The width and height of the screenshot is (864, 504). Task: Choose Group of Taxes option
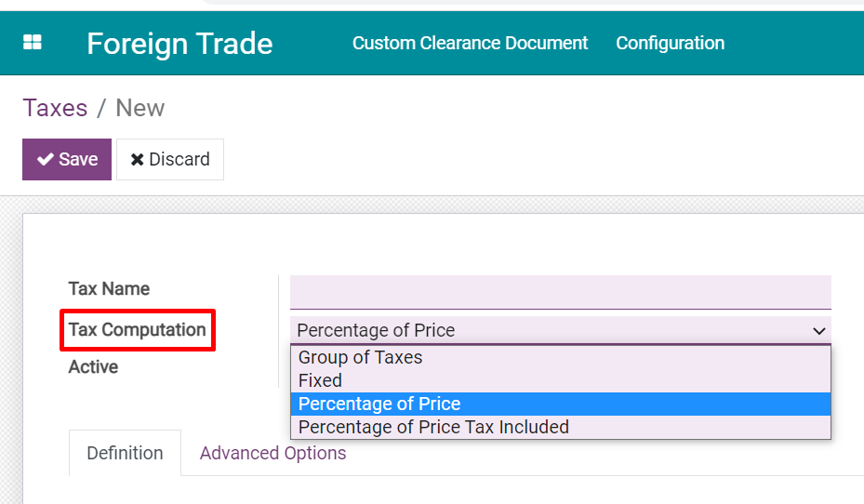coord(360,357)
